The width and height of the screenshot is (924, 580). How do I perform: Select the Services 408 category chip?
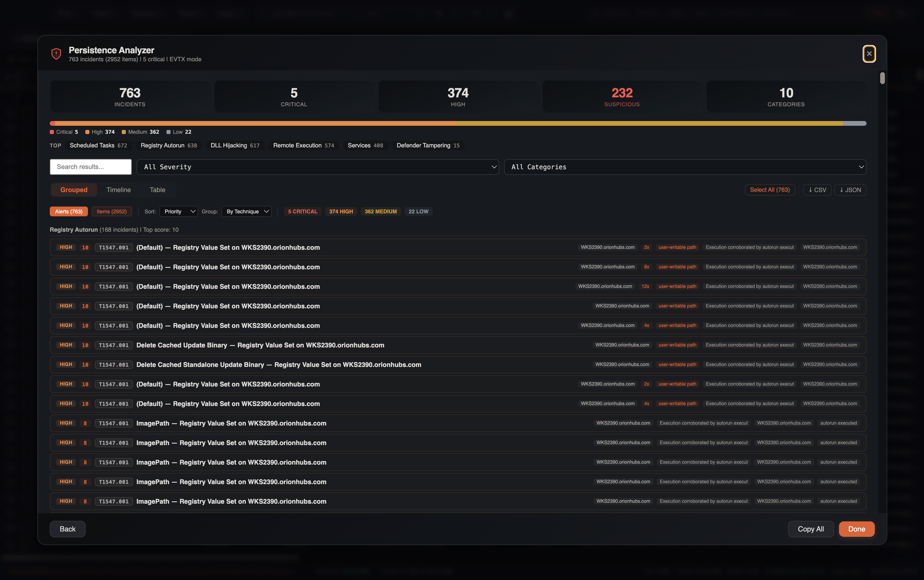point(365,145)
